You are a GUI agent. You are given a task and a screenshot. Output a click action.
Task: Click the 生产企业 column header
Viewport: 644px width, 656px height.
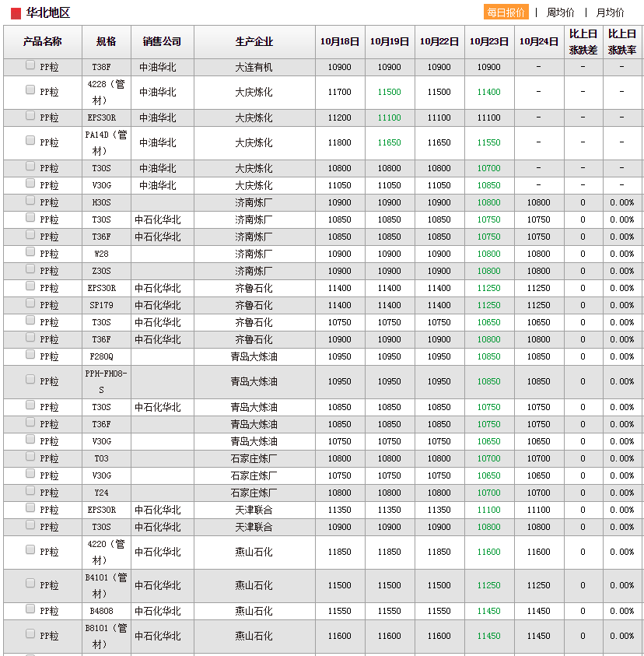(254, 42)
